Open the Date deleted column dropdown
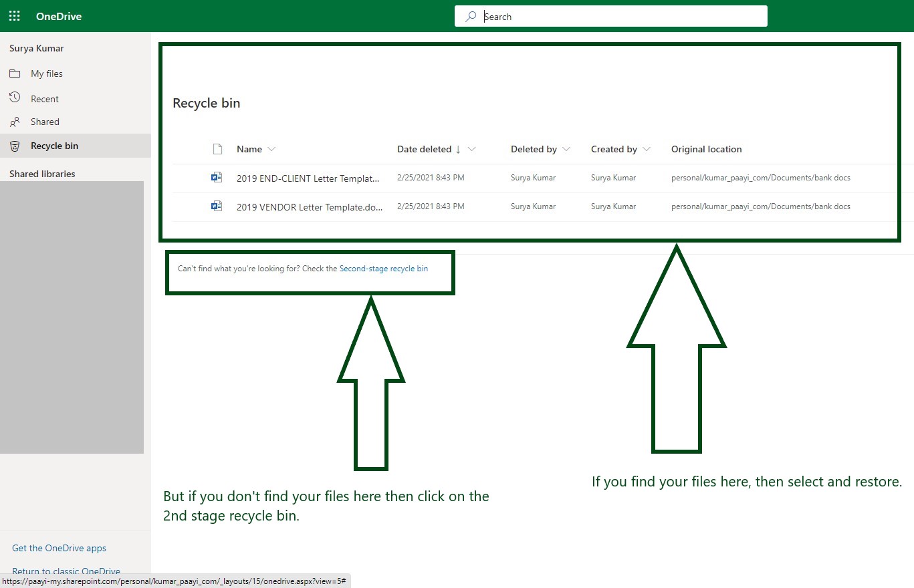Image resolution: width=914 pixels, height=588 pixels. tap(472, 149)
